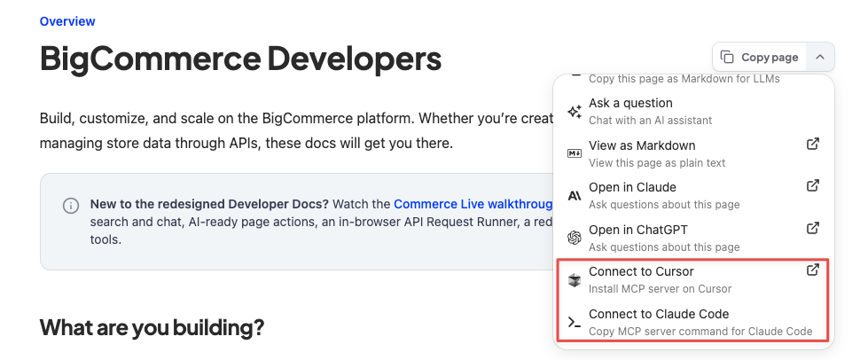The width and height of the screenshot is (868, 360).
Task: Click 'Install MCP server on Cursor' description
Action: coord(660,288)
